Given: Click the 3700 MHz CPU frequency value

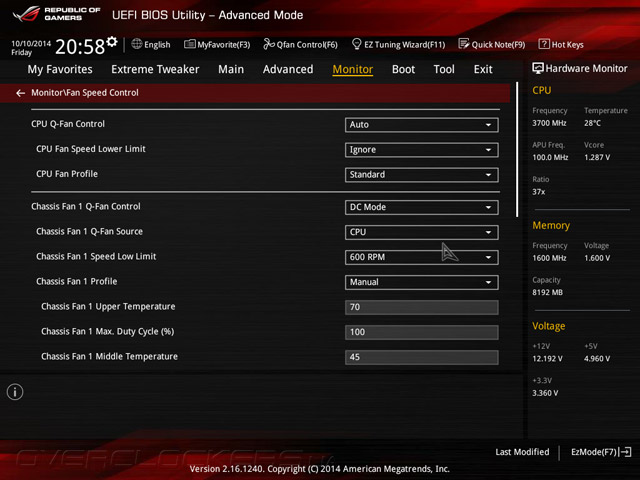Looking at the screenshot, I should tap(549, 123).
